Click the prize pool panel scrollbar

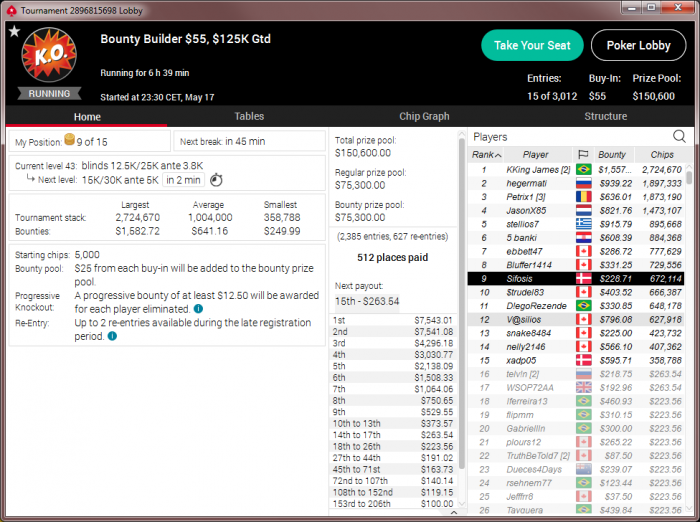click(x=462, y=304)
